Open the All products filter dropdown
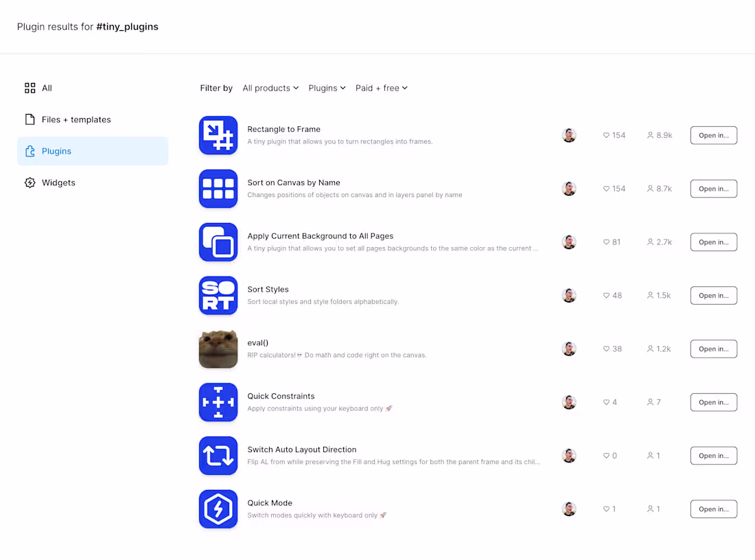The height and width of the screenshot is (560, 755). click(270, 88)
